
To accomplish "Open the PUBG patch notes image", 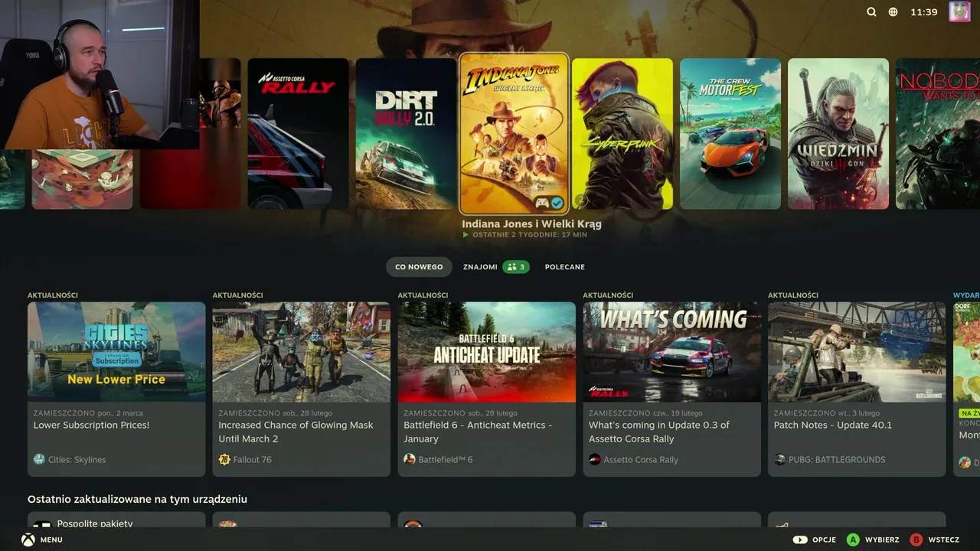I will pyautogui.click(x=857, y=352).
